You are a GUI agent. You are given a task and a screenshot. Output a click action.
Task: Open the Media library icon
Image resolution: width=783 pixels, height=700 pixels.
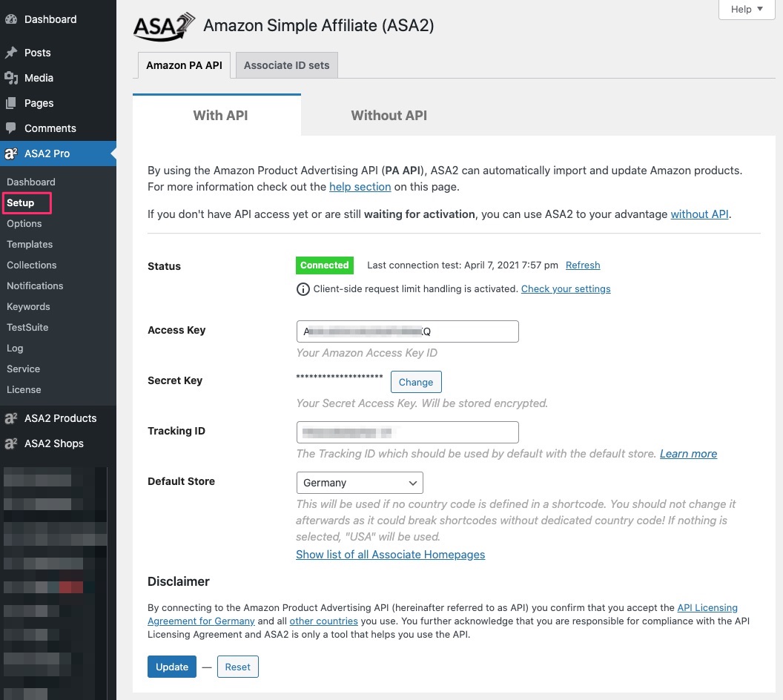(13, 78)
